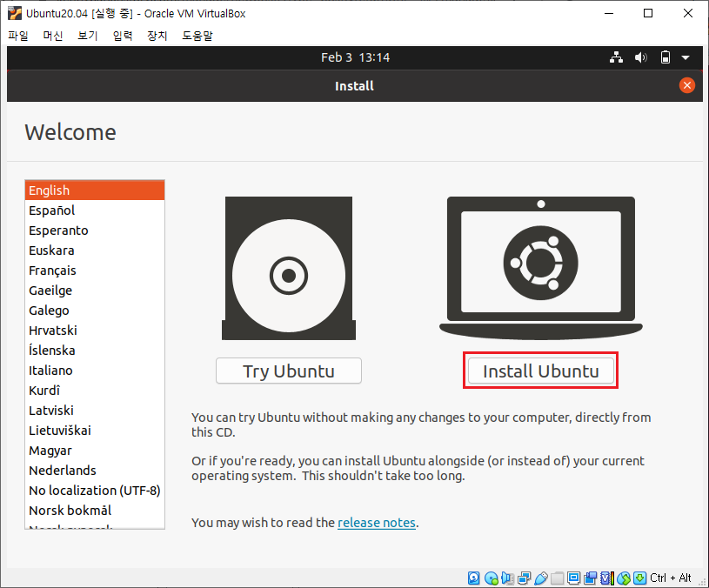Screen dimensions: 709x588
Task: Click the keyboard capture green arrow icon
Action: click(639, 578)
